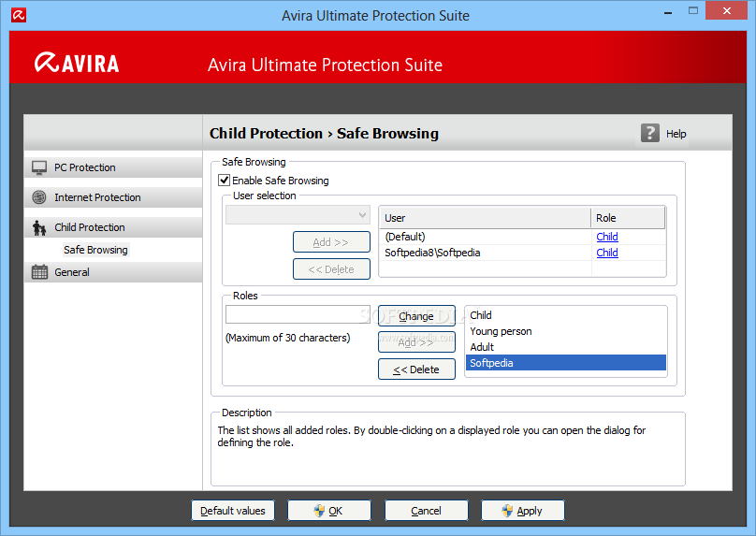Maximize the Avira window

click(692, 10)
